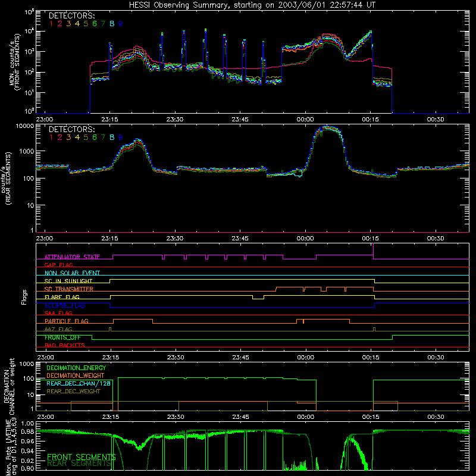Click the Mon. Rate LIVETIME axis title
The width and height of the screenshot is (476, 476).
pos(11,446)
